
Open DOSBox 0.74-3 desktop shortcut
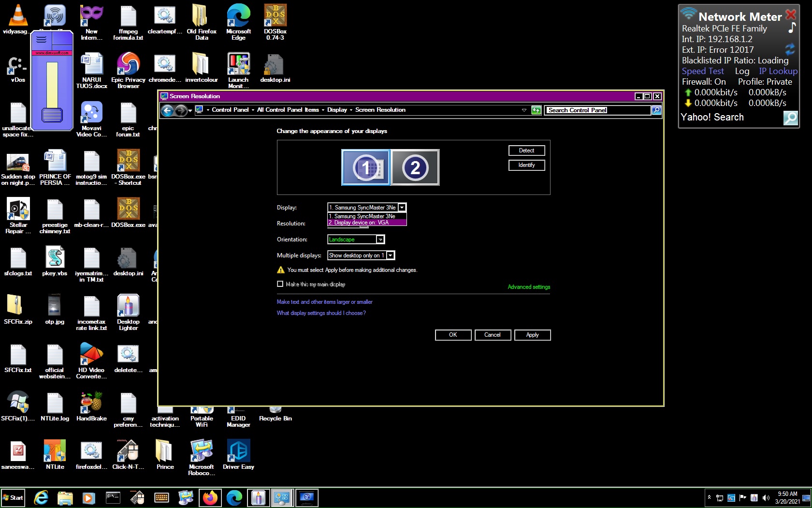[x=275, y=22]
